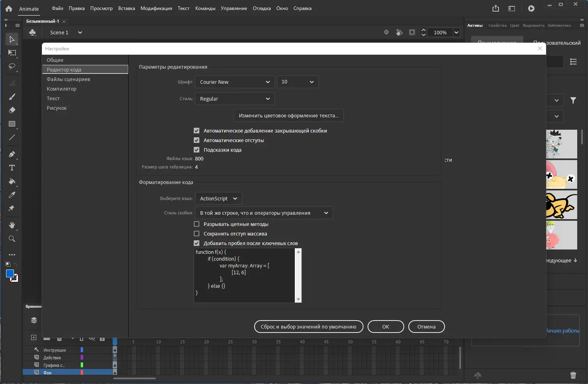Uncheck automatic closing bracket option
This screenshot has width=588, height=384.
point(197,131)
